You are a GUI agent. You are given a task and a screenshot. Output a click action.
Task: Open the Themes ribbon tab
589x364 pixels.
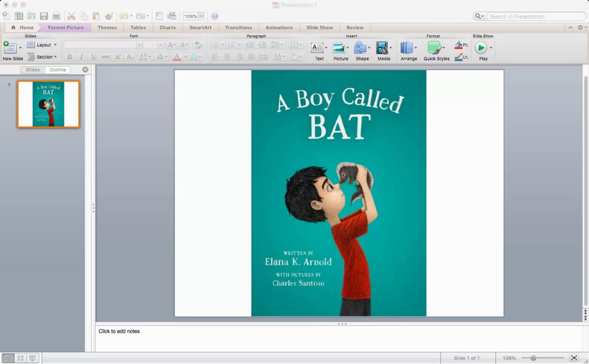click(x=107, y=27)
